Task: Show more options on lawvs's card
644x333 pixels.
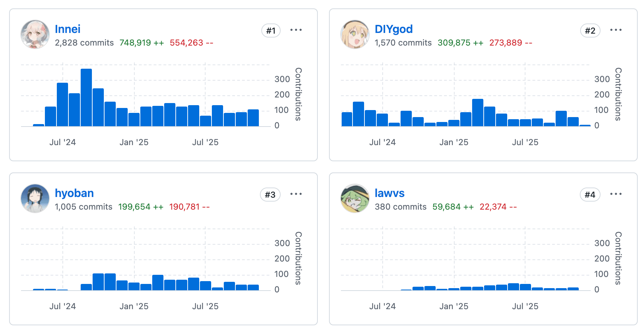Action: click(x=616, y=194)
